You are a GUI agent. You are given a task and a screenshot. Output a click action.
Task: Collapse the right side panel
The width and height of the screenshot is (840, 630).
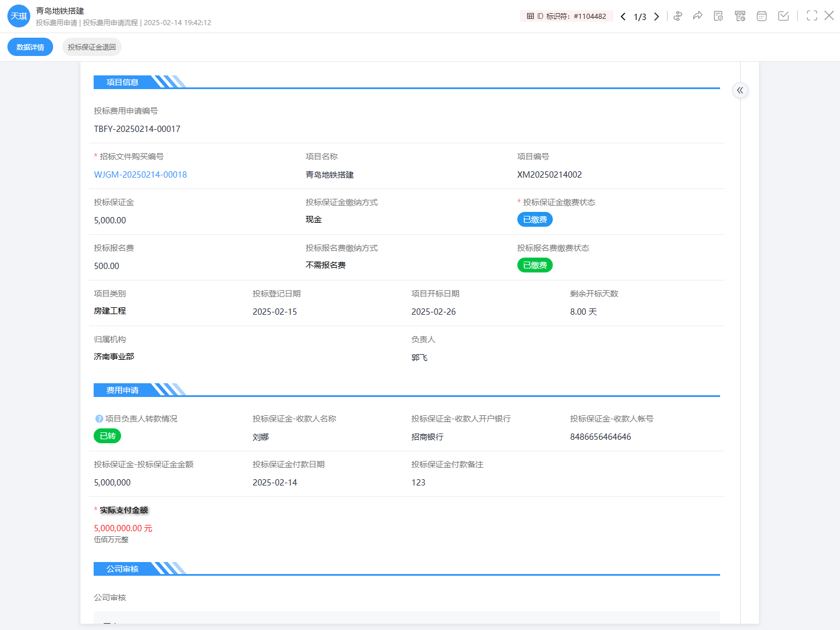tap(740, 90)
